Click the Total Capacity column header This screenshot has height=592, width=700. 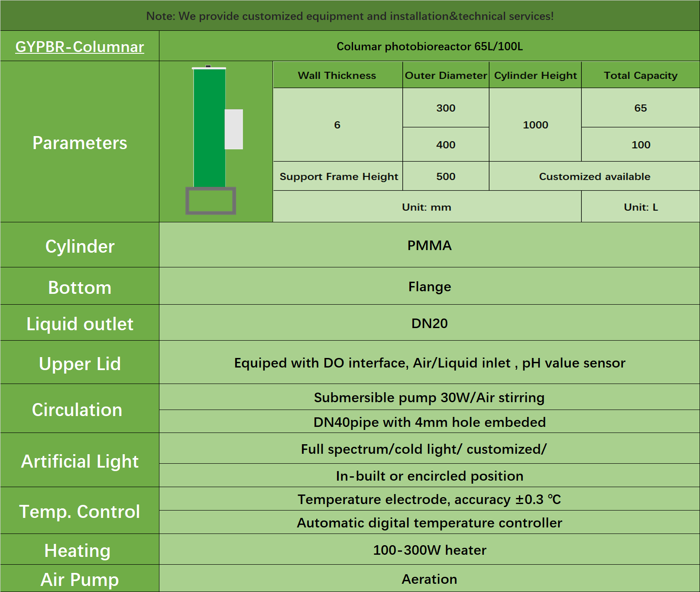click(640, 75)
